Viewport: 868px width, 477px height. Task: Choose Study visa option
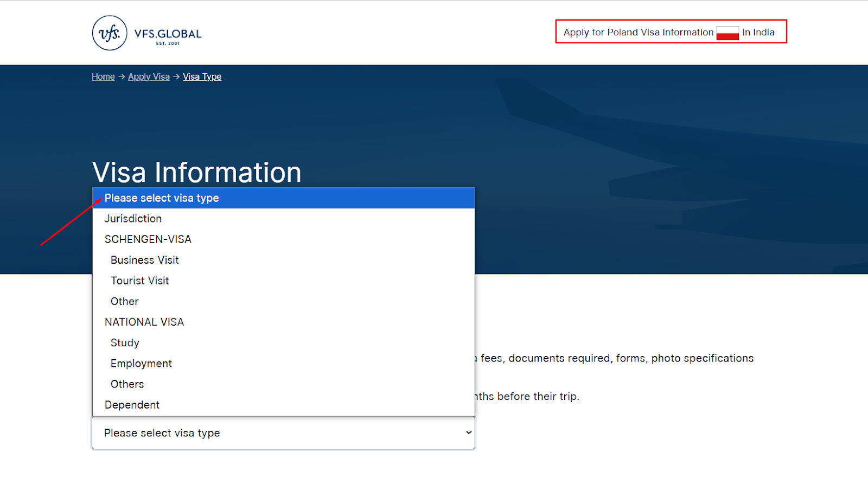[x=284, y=342]
